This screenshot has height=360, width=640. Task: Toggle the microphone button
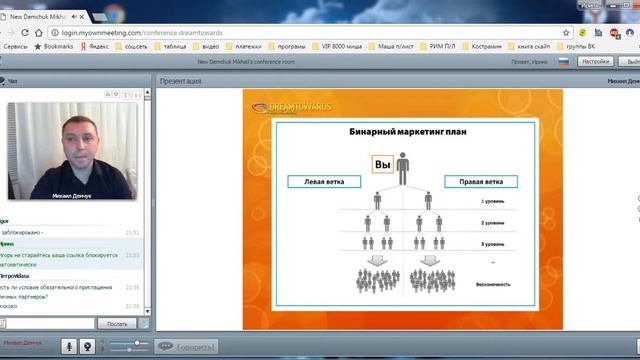(69, 346)
